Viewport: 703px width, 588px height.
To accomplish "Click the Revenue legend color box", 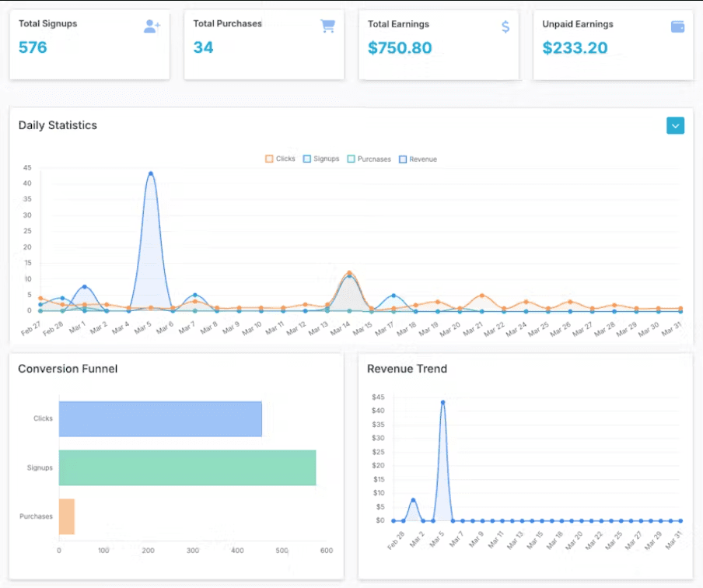I will (403, 159).
